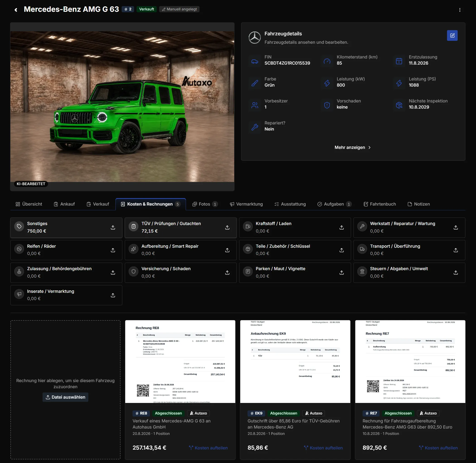
Task: Click the tag icon of Sonstiges
Action: [x=19, y=226]
